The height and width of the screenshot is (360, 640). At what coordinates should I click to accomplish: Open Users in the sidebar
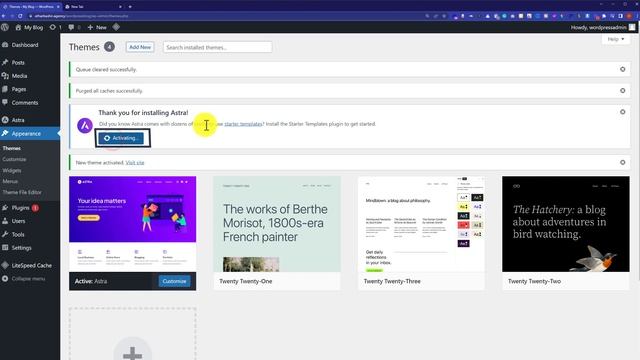click(18, 221)
